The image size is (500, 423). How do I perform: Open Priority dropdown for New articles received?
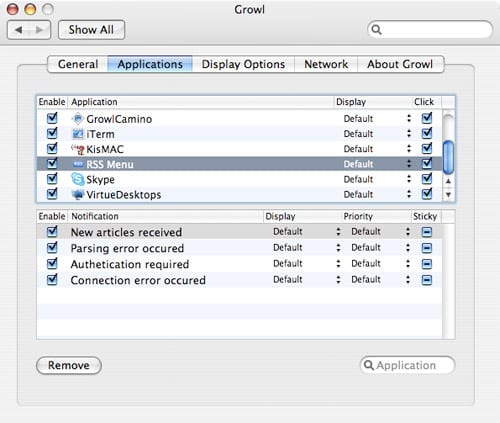[x=380, y=231]
